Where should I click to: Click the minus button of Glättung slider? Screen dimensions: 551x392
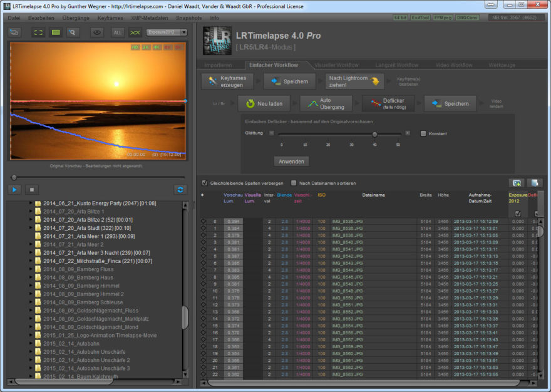(272, 133)
